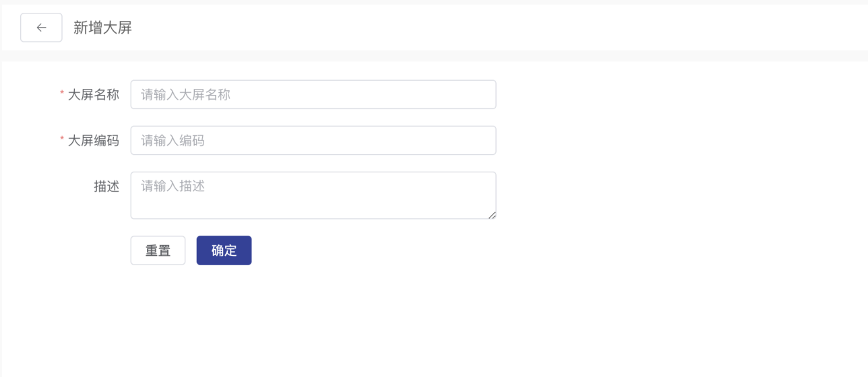Click the 描述 field label
The image size is (868, 377).
[106, 186]
